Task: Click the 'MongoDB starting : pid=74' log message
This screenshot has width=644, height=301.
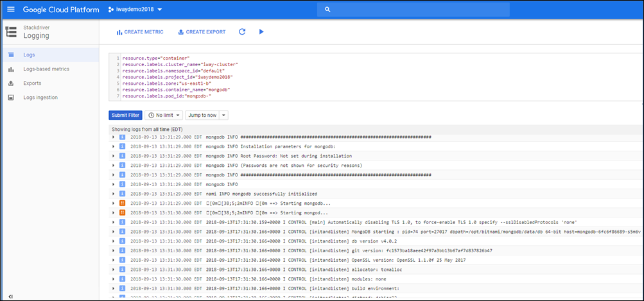Action: click(423, 232)
